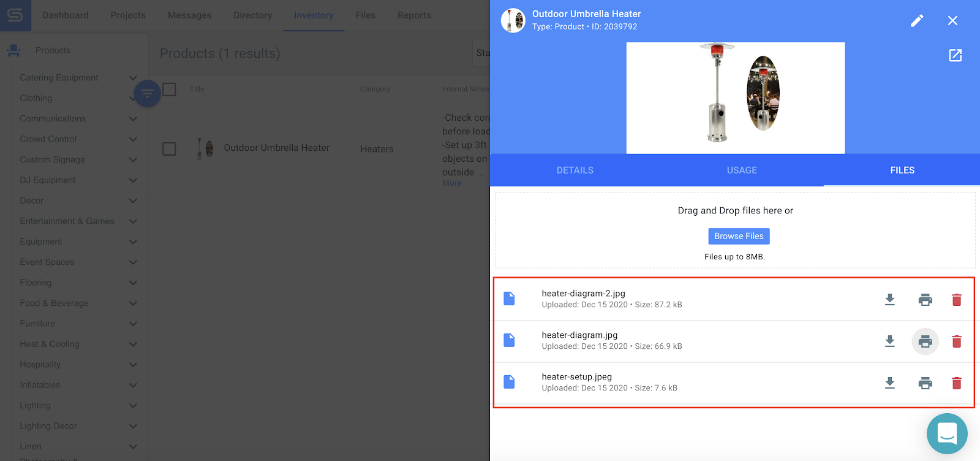Viewport: 980px width, 461px height.
Task: Download heater-diagram.jpg
Action: [890, 341]
